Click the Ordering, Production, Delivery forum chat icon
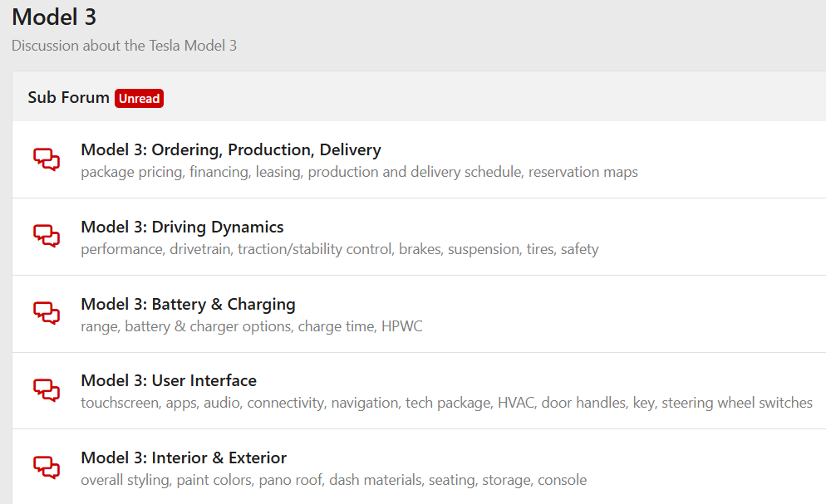 pos(47,159)
